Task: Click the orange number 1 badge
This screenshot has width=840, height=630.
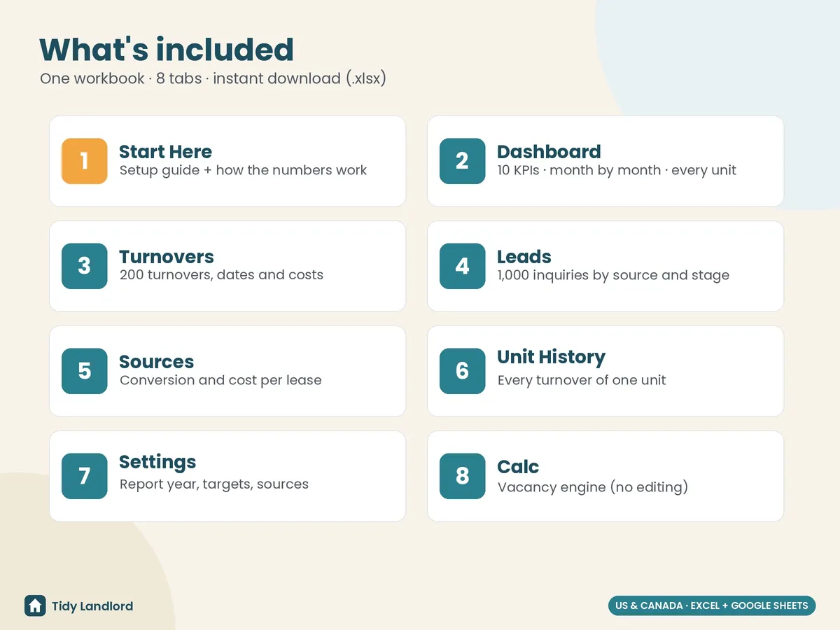Action: pyautogui.click(x=84, y=161)
